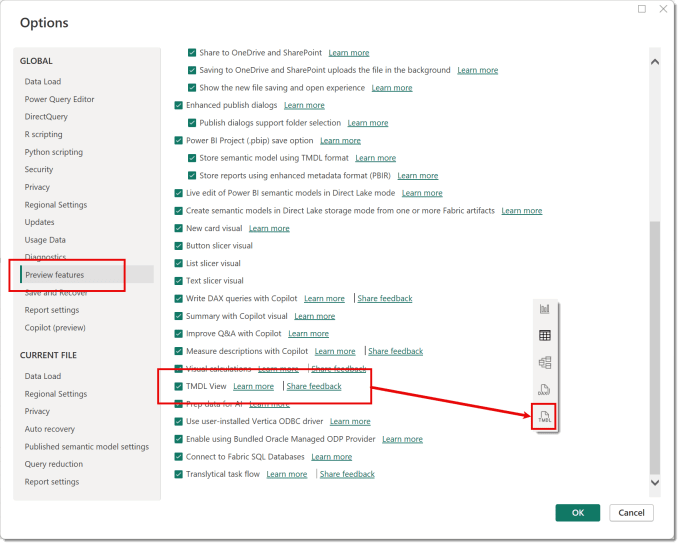Open Learn more for Connect to Fabric SQL Databases
The image size is (680, 545).
point(333,458)
